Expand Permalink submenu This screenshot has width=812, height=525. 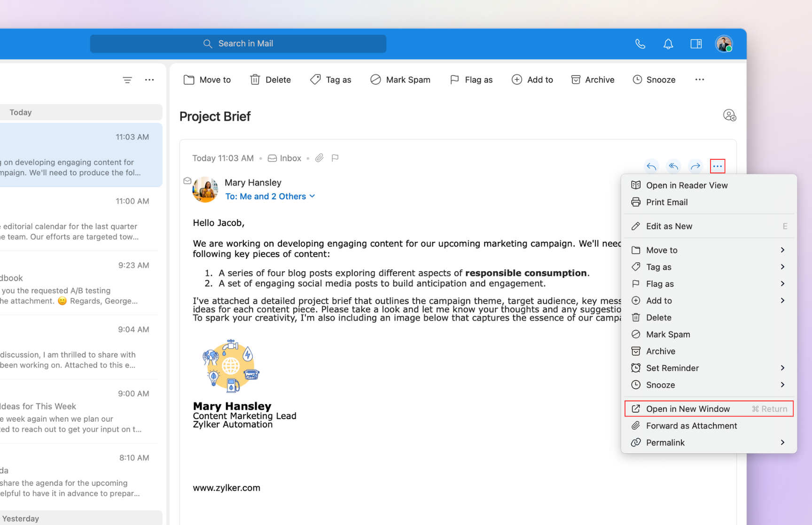[x=709, y=443]
